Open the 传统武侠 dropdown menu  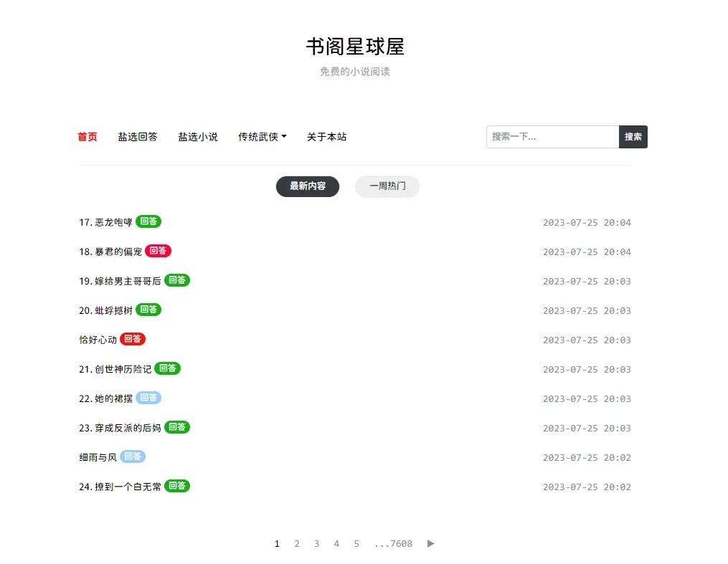[261, 137]
